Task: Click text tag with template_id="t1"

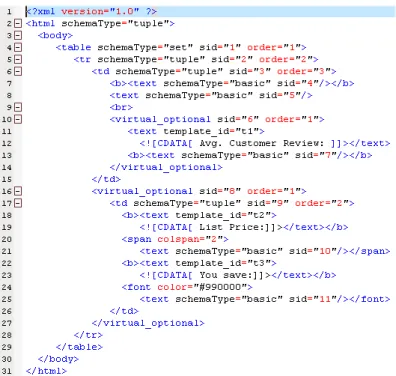Action: click(196, 131)
